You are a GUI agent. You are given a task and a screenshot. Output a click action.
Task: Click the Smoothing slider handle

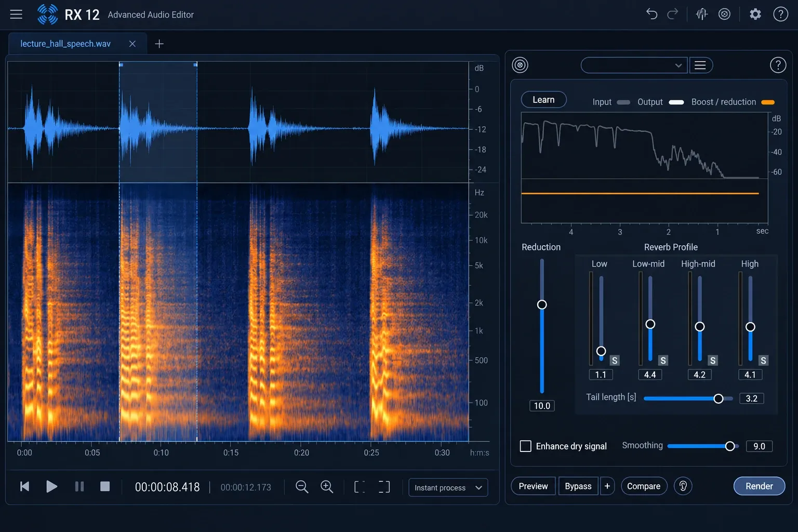tap(730, 446)
